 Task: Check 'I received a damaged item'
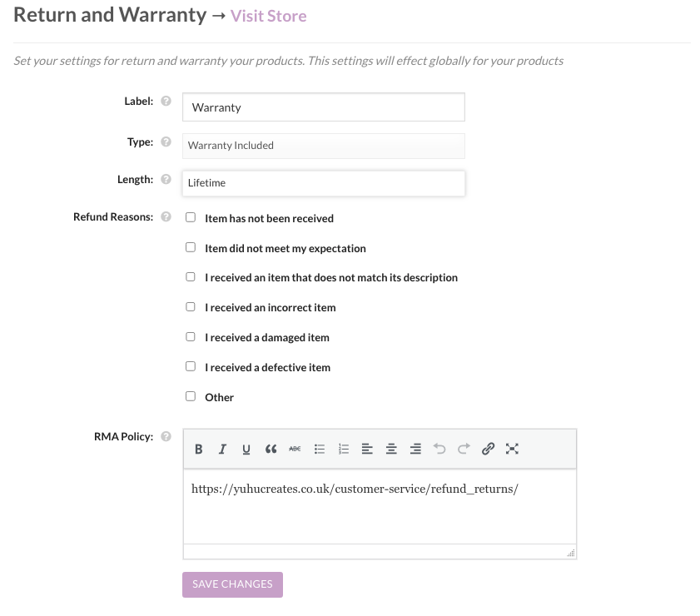(x=191, y=336)
